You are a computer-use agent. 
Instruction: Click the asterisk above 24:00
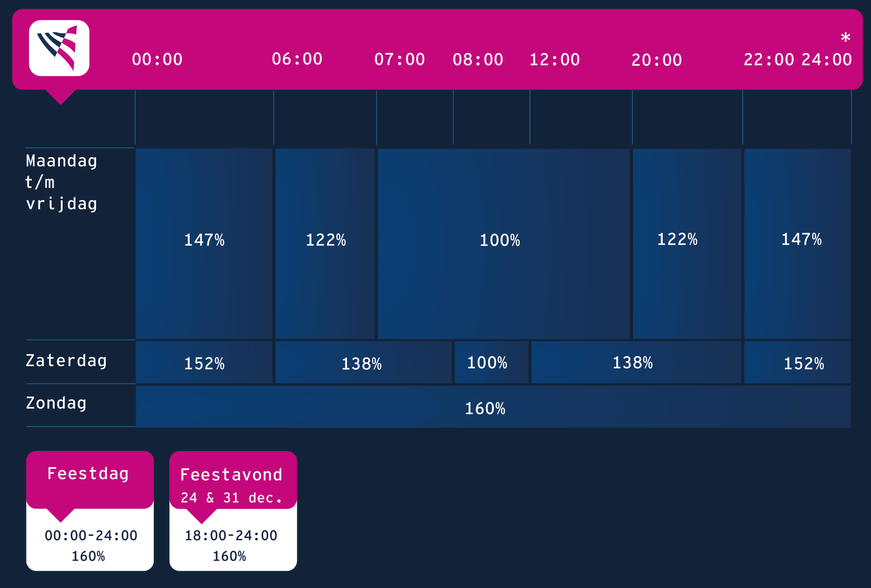pyautogui.click(x=845, y=38)
